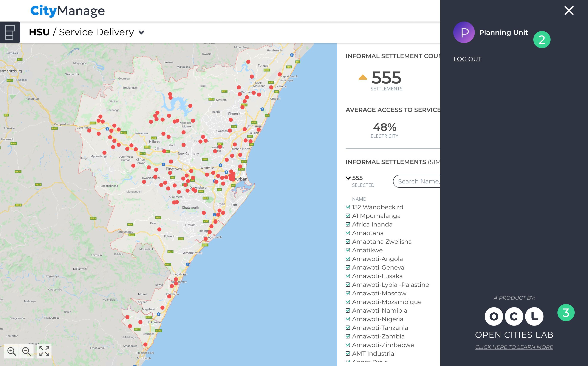Click the NAME column header
Viewport: 588px width, 366px height.
(359, 199)
